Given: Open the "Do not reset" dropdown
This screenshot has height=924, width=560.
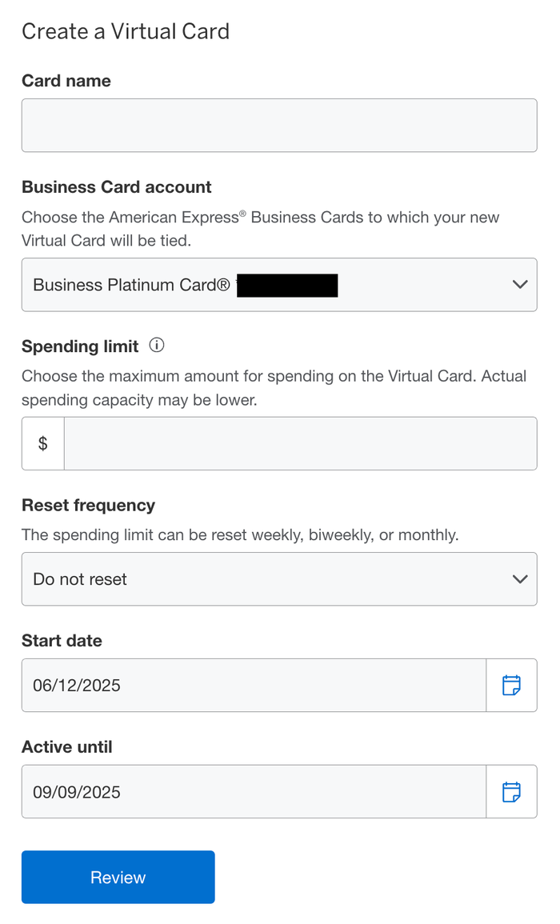Looking at the screenshot, I should pos(279,579).
